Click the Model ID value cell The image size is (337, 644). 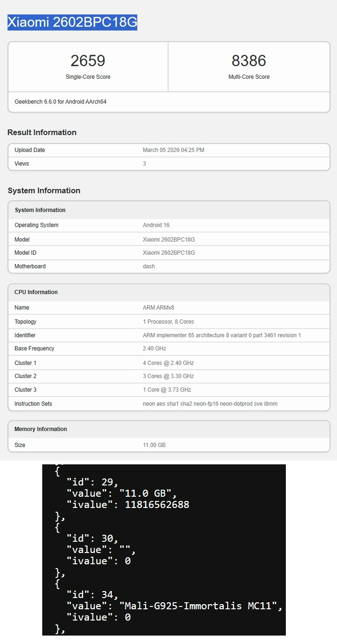coord(168,253)
